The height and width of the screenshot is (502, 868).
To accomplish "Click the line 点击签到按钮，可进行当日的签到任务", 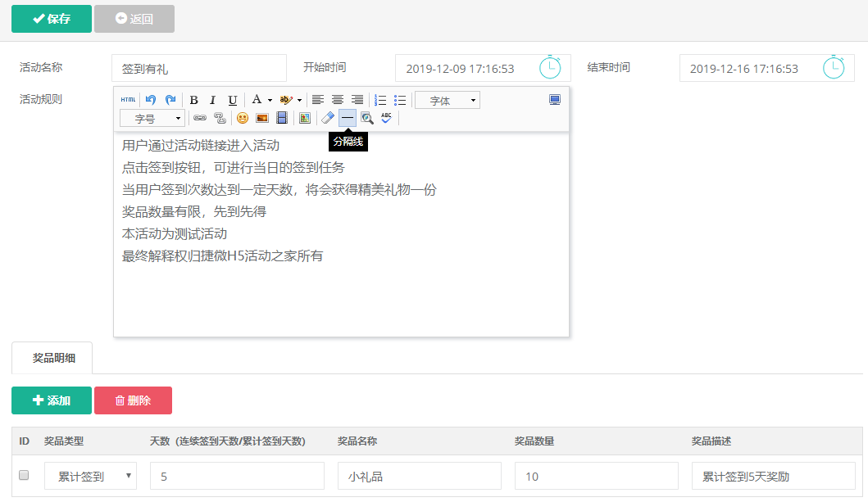I will (233, 168).
